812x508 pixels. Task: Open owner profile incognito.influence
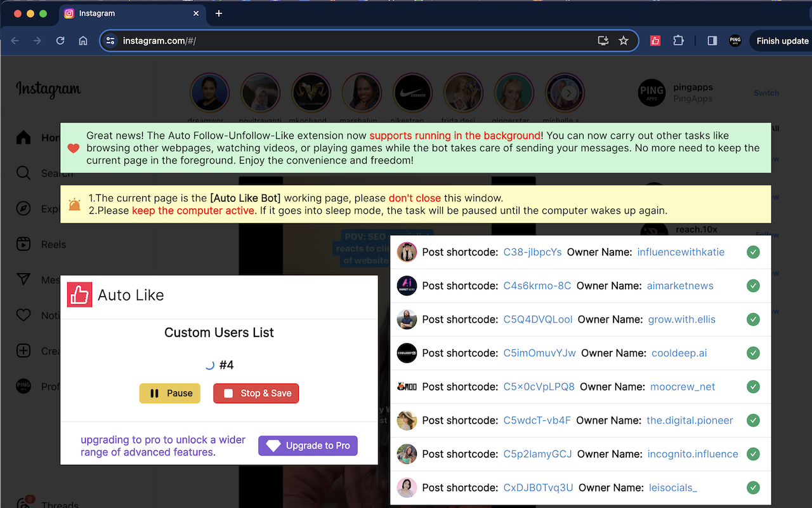pyautogui.click(x=693, y=454)
